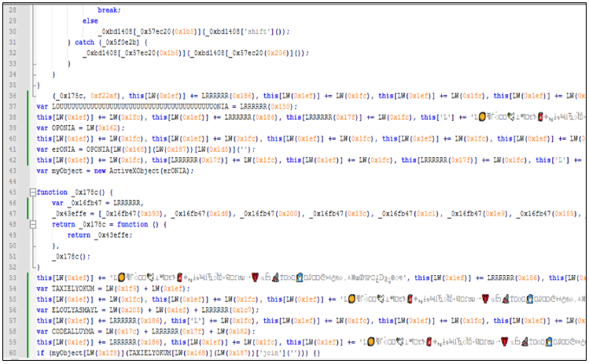This screenshot has height=364, width=589.
Task: Click line number 52 in the gutter
Action: click(x=13, y=267)
